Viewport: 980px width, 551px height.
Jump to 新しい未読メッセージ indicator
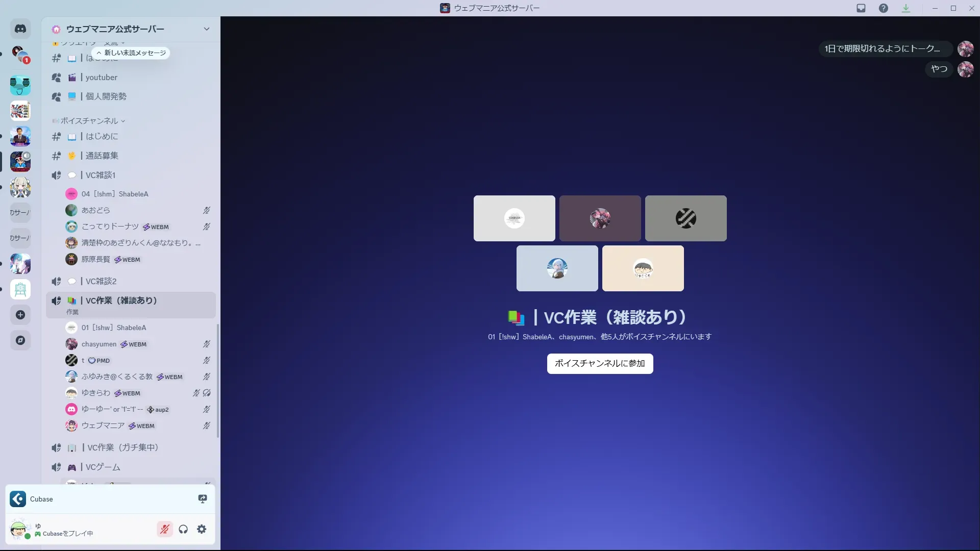[x=131, y=53]
